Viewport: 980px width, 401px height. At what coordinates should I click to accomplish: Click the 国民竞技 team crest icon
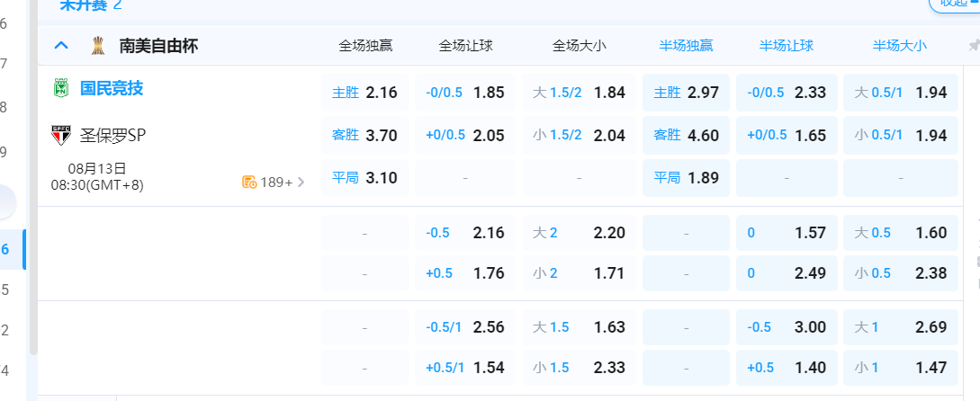[x=60, y=88]
